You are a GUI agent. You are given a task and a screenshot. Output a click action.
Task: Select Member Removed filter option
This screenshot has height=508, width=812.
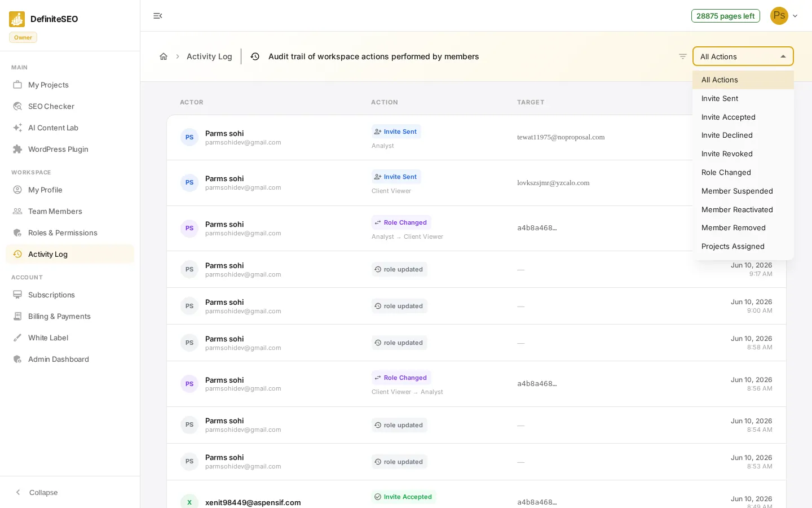tap(743, 227)
